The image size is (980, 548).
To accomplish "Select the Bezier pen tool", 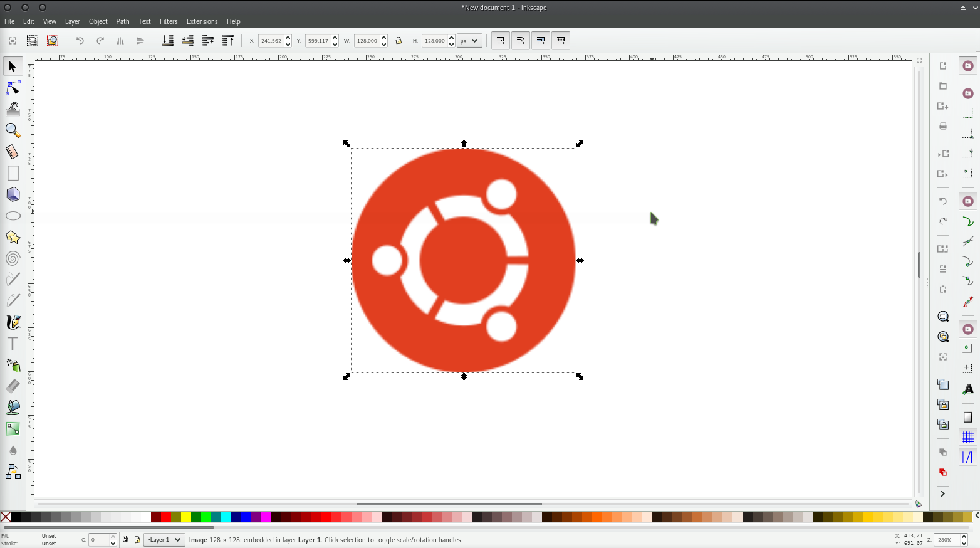I will pyautogui.click(x=13, y=301).
